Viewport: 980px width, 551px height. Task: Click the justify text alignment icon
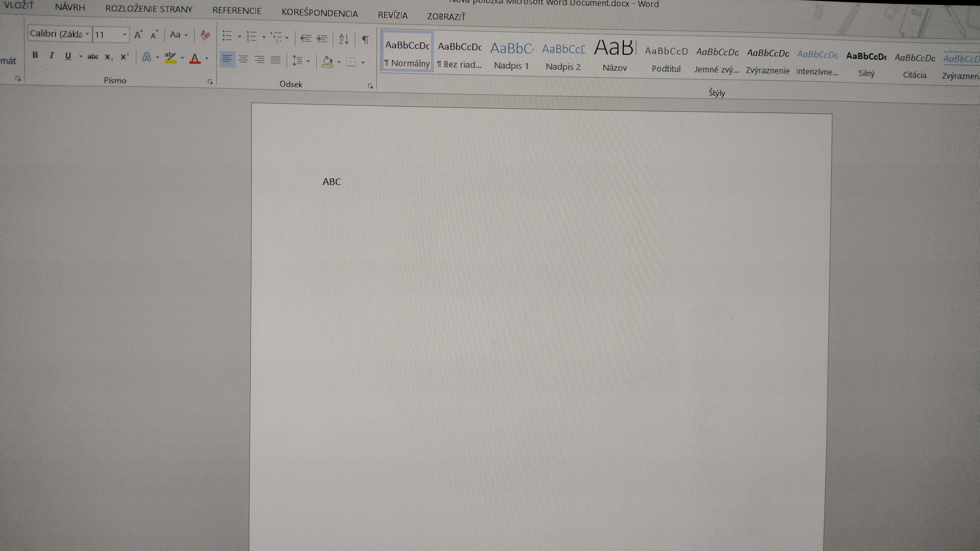coord(275,60)
